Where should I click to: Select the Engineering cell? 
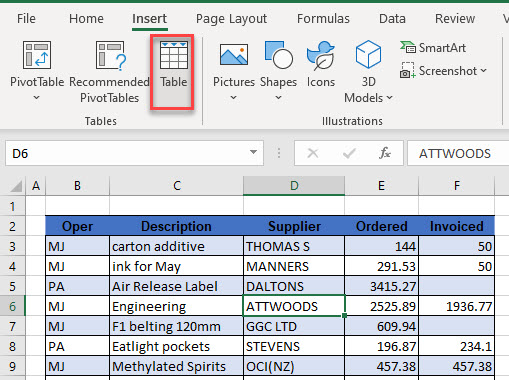(177, 306)
